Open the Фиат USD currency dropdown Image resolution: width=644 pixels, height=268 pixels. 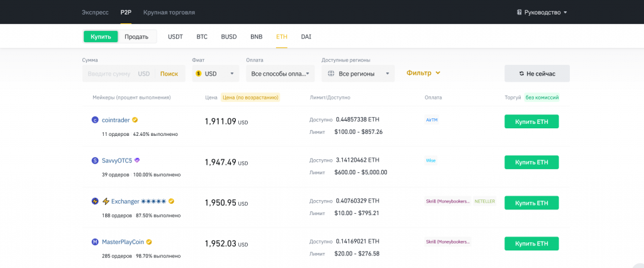tap(215, 74)
